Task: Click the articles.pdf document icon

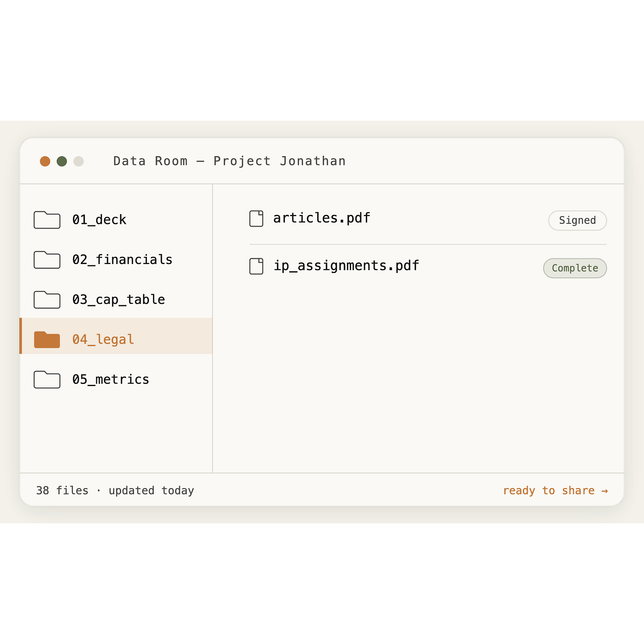Action: pos(257,218)
